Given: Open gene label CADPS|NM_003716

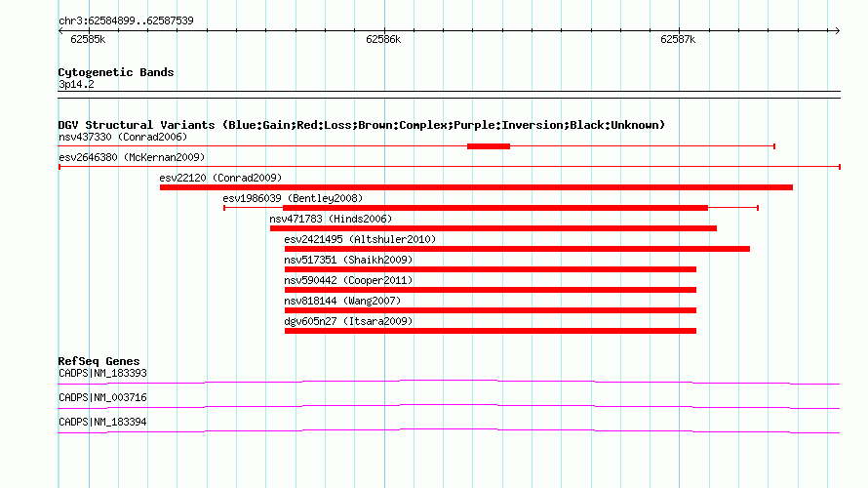Looking at the screenshot, I should pos(102,397).
